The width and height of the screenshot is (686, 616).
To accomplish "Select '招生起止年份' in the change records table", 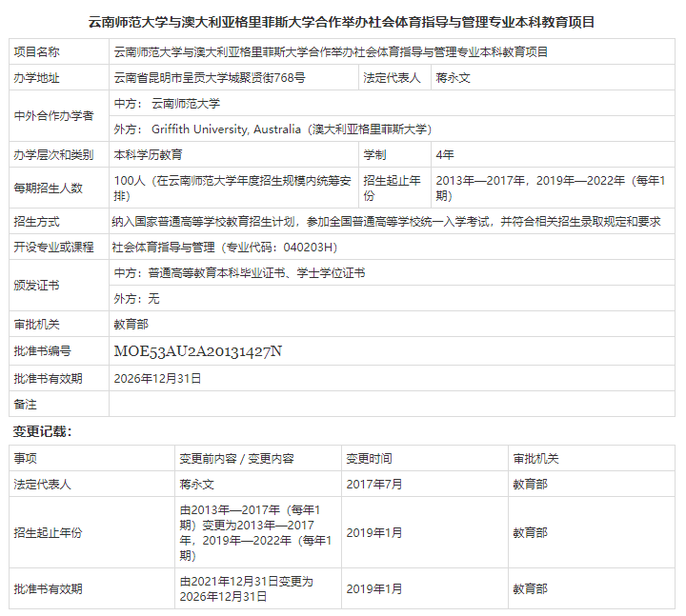I will tap(49, 533).
